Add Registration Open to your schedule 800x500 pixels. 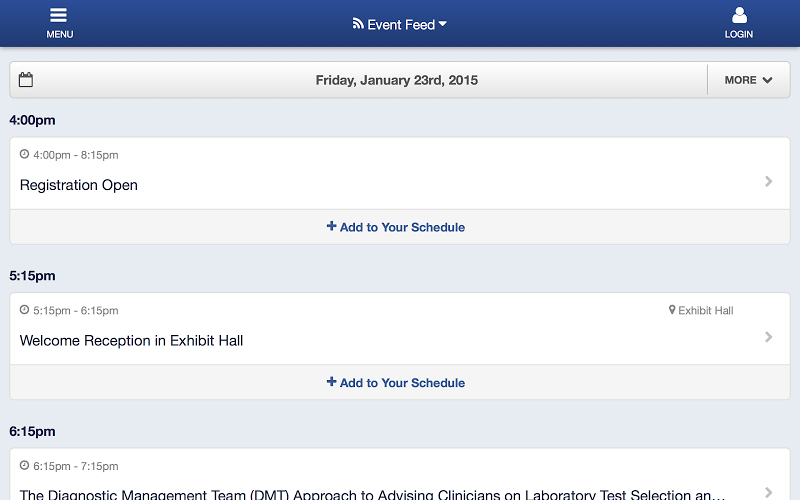396,227
